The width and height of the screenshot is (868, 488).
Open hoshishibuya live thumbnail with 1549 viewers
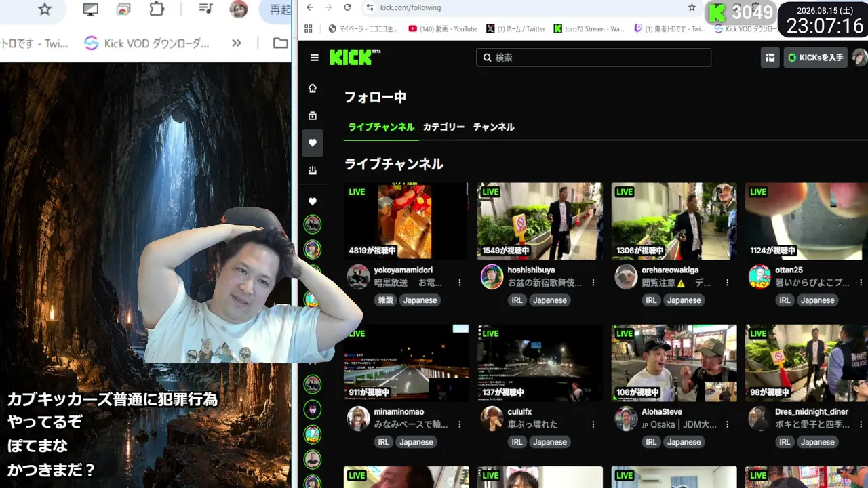click(540, 221)
